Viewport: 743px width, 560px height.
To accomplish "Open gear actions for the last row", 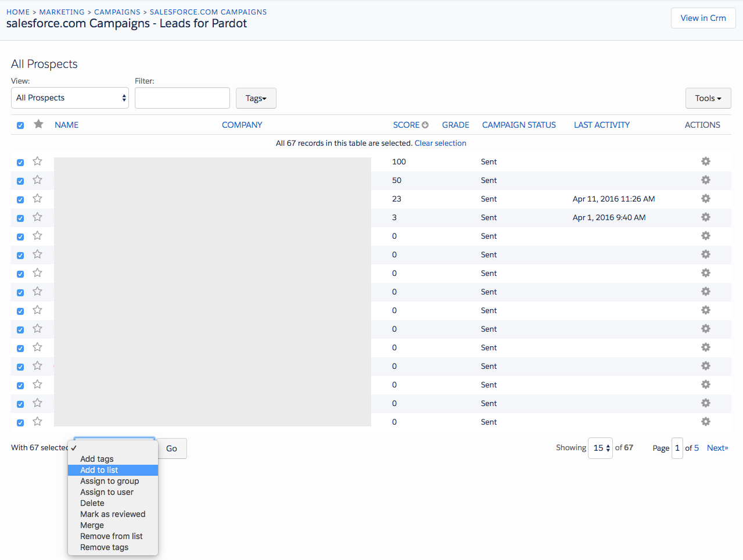I will pos(705,422).
